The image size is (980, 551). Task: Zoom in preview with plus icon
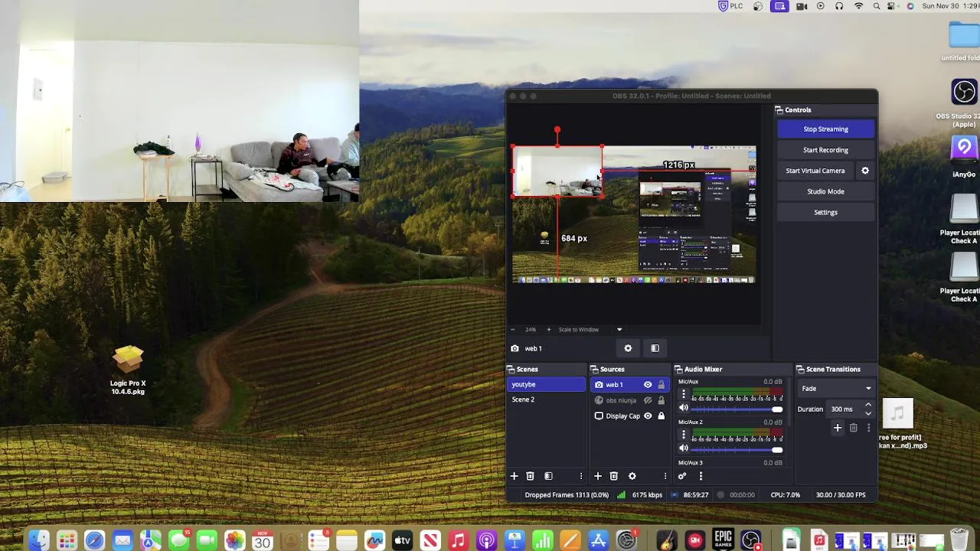tap(548, 330)
